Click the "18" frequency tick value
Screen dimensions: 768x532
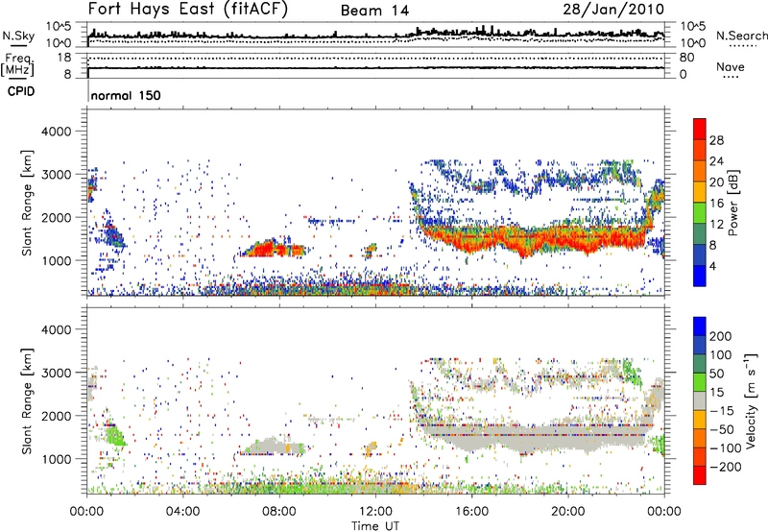(x=64, y=58)
